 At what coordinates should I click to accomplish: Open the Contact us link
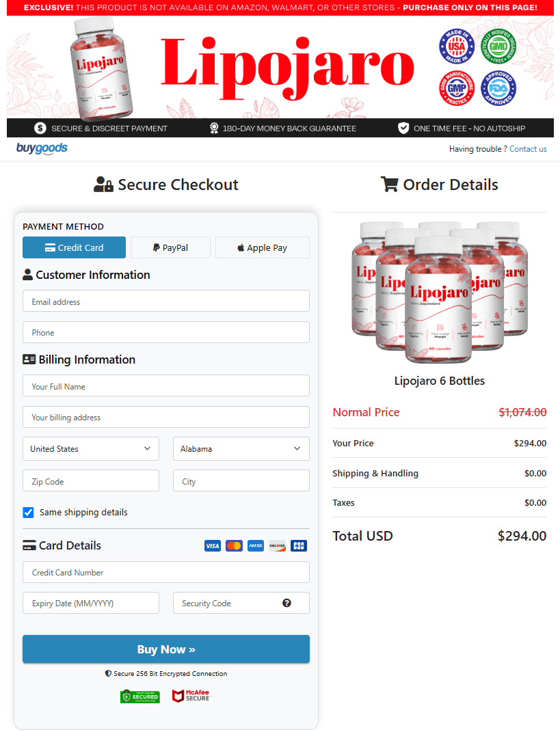[528, 149]
